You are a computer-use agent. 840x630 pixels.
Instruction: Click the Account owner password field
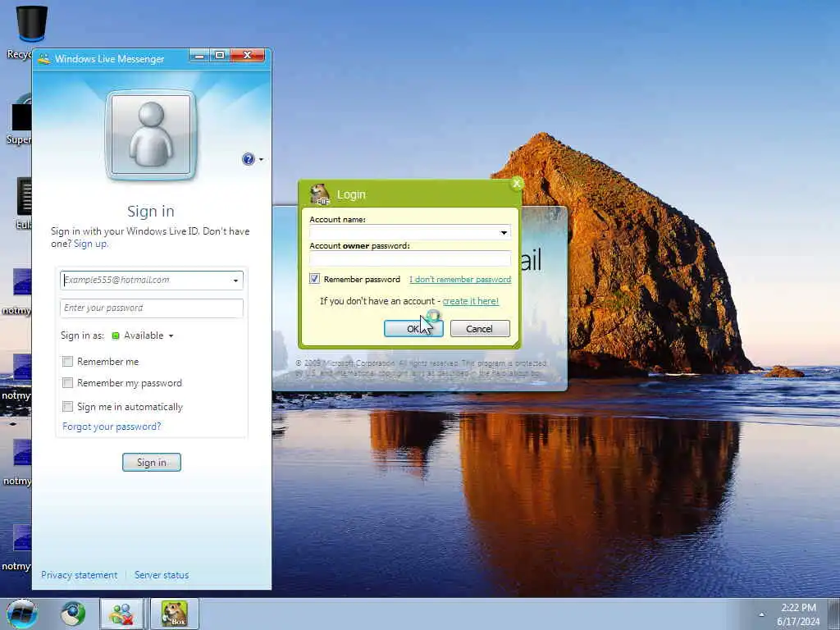pyautogui.click(x=410, y=258)
